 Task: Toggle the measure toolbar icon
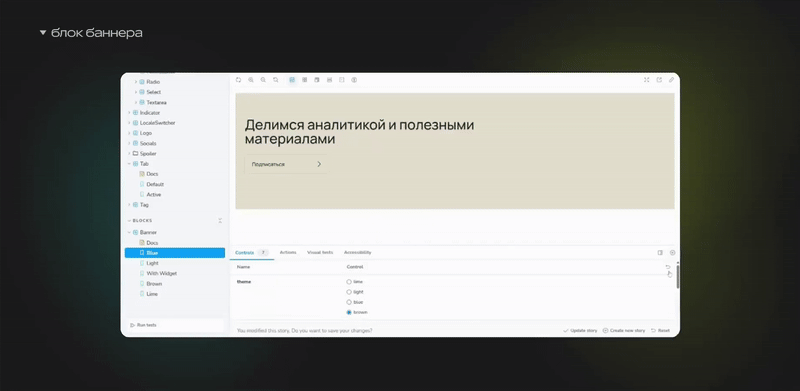(x=329, y=80)
